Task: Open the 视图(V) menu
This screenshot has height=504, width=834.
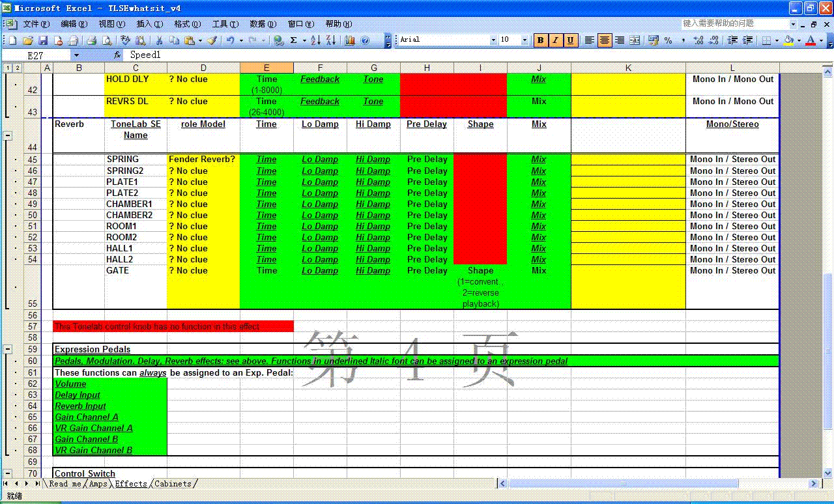Action: tap(112, 24)
